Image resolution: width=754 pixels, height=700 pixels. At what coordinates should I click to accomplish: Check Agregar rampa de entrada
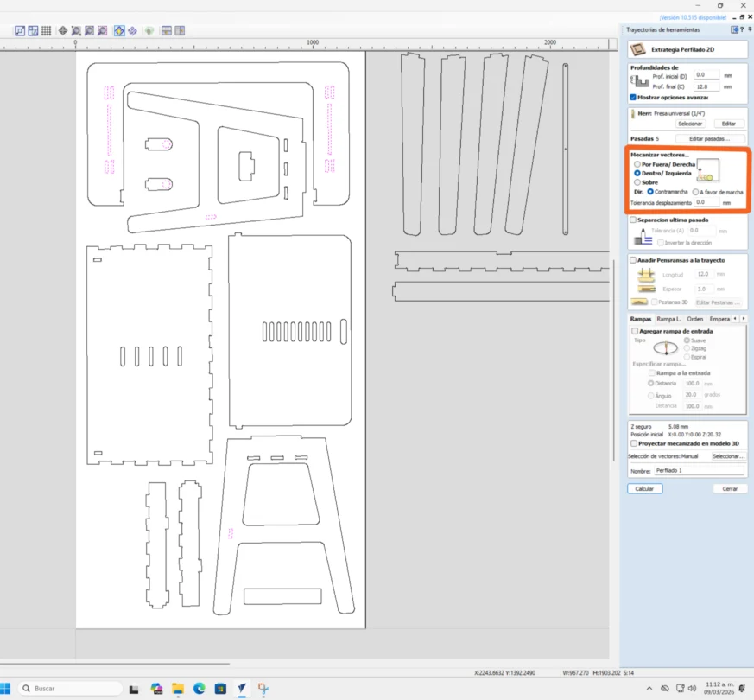tap(636, 331)
